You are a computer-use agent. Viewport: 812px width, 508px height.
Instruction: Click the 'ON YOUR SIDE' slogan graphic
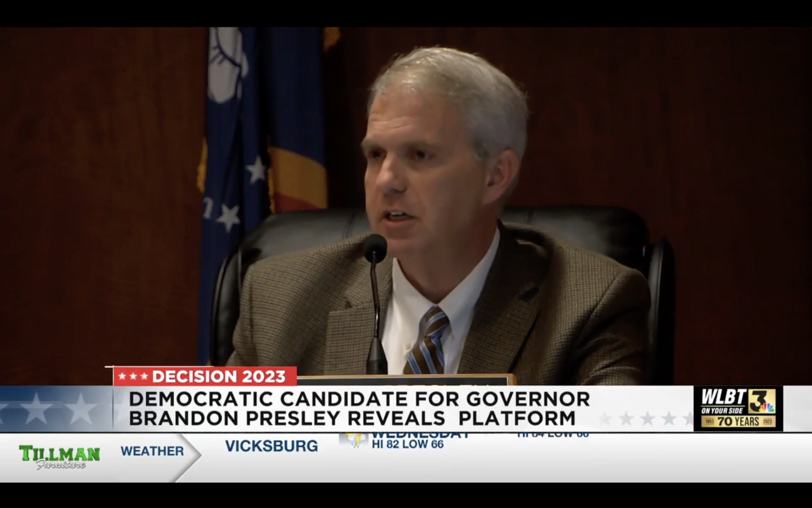tap(722, 410)
